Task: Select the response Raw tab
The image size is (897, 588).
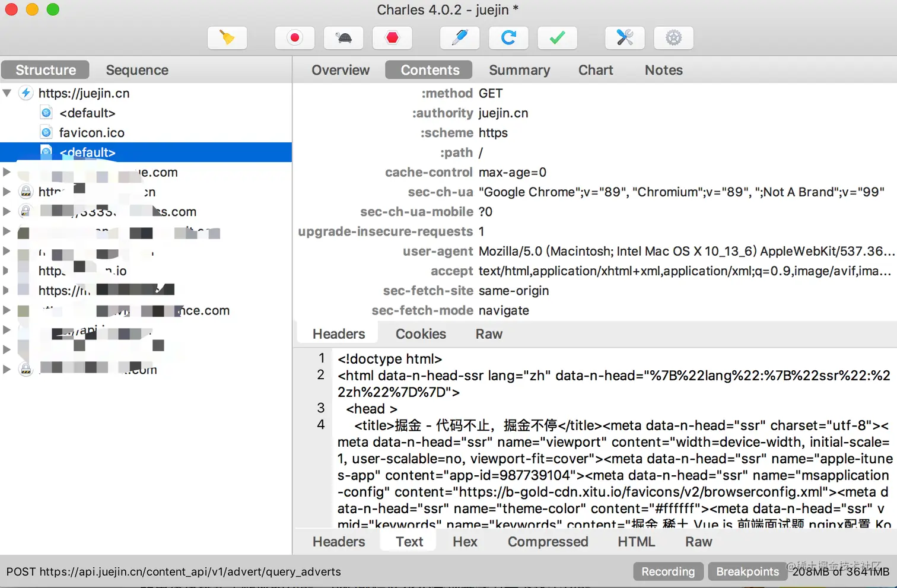Action: [698, 542]
